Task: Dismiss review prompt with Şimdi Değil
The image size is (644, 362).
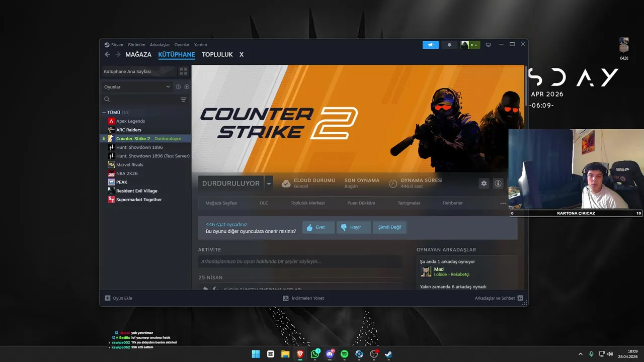Action: (390, 227)
